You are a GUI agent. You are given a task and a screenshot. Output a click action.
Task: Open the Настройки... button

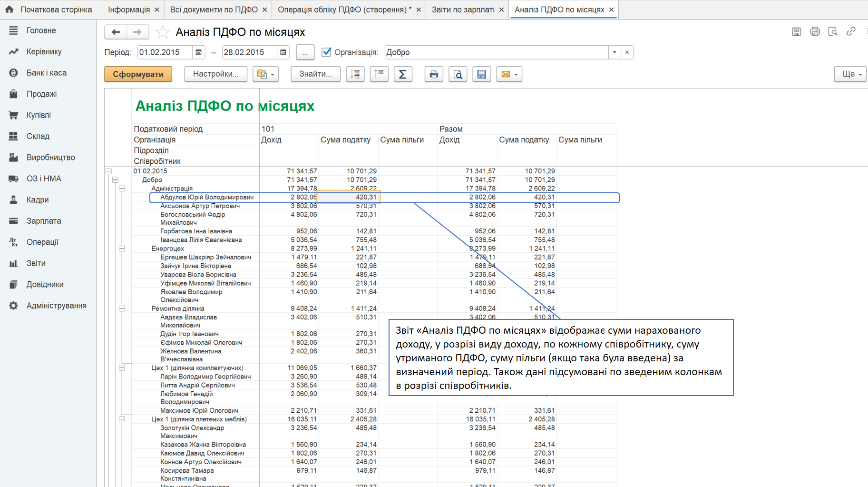[x=215, y=74]
